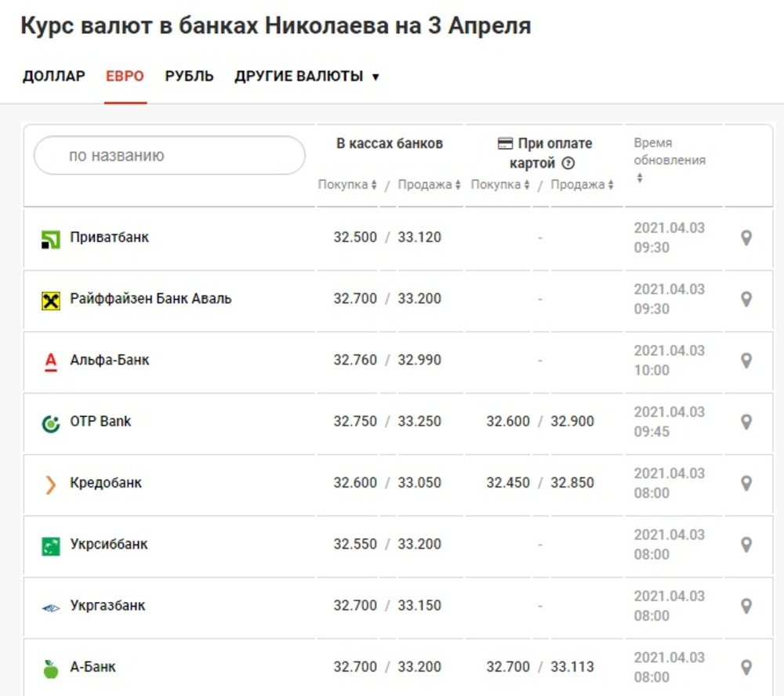
Task: Click OTP Bank card sell rate 32.900
Action: pyautogui.click(x=572, y=422)
